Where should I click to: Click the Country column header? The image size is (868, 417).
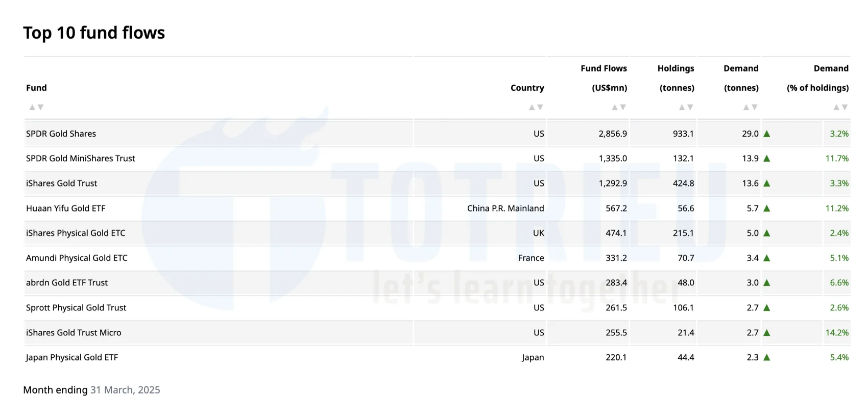(x=527, y=88)
